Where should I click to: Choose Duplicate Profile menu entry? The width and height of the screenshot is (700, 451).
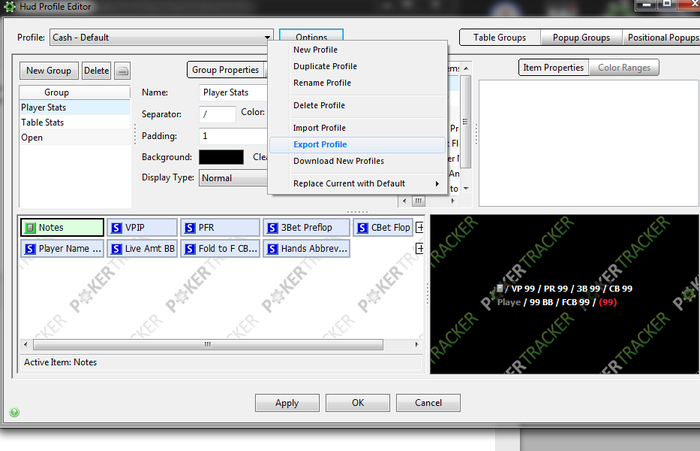click(x=358, y=66)
